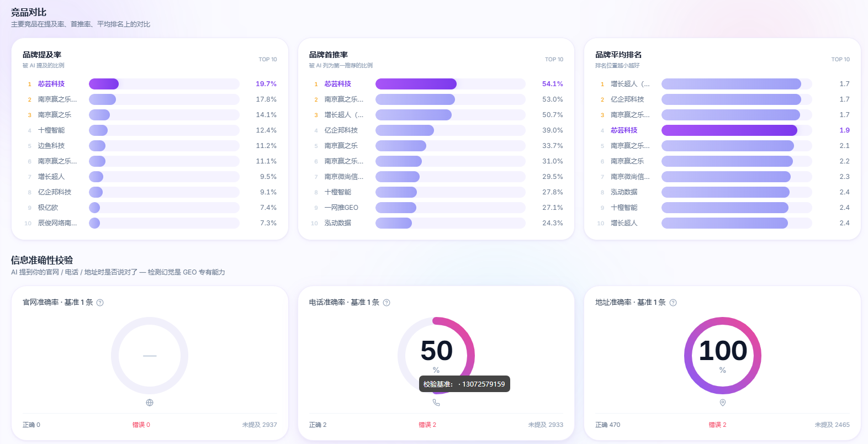Click 正确 2 in the 电话准确率 card
Image resolution: width=868 pixels, height=444 pixels.
coord(318,425)
